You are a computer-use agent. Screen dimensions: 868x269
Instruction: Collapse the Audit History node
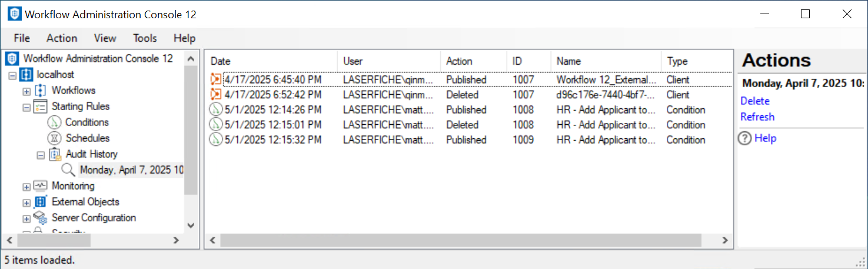41,155
